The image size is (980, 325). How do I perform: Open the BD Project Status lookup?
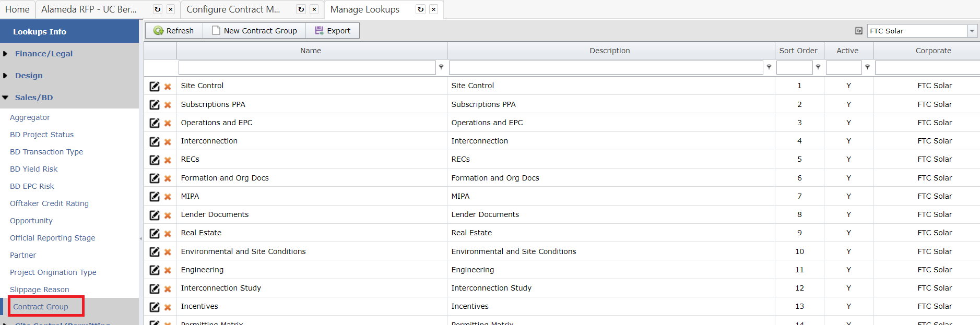point(42,135)
